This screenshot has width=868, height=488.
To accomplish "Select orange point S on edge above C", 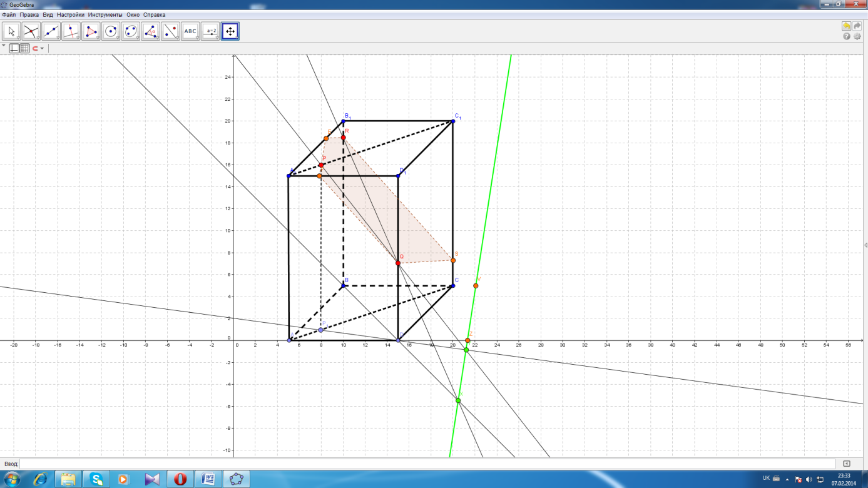I will [x=453, y=260].
